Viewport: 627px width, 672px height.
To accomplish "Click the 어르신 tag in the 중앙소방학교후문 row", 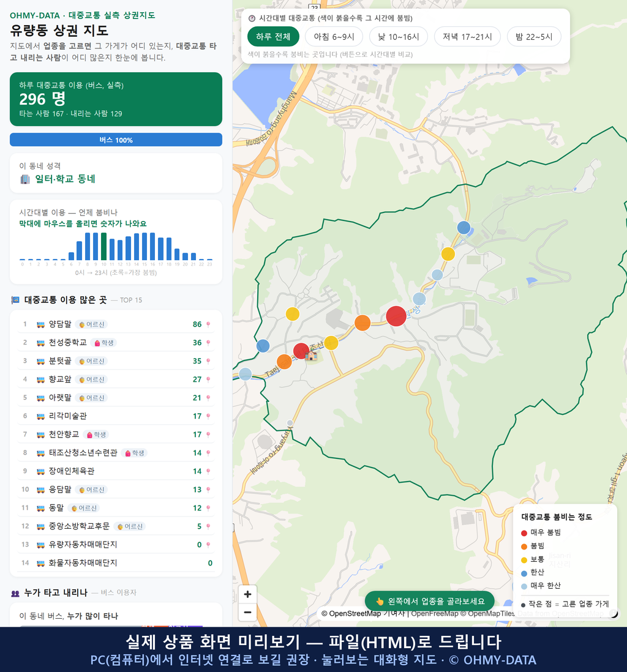I will click(130, 527).
